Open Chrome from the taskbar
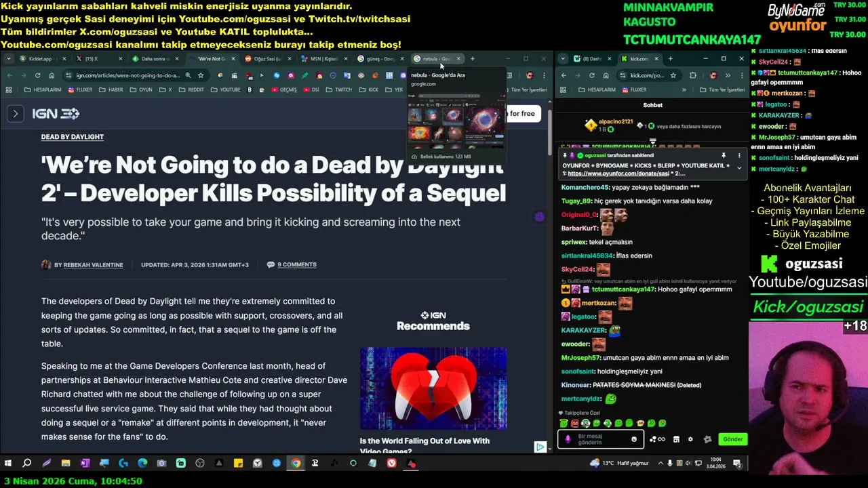The width and height of the screenshot is (868, 488). point(296,464)
